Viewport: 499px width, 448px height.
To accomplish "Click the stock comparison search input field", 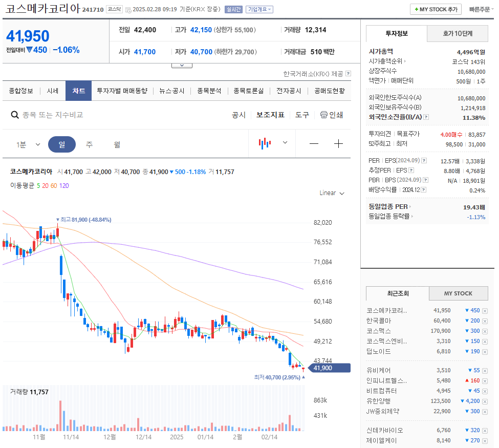I will tap(61, 115).
